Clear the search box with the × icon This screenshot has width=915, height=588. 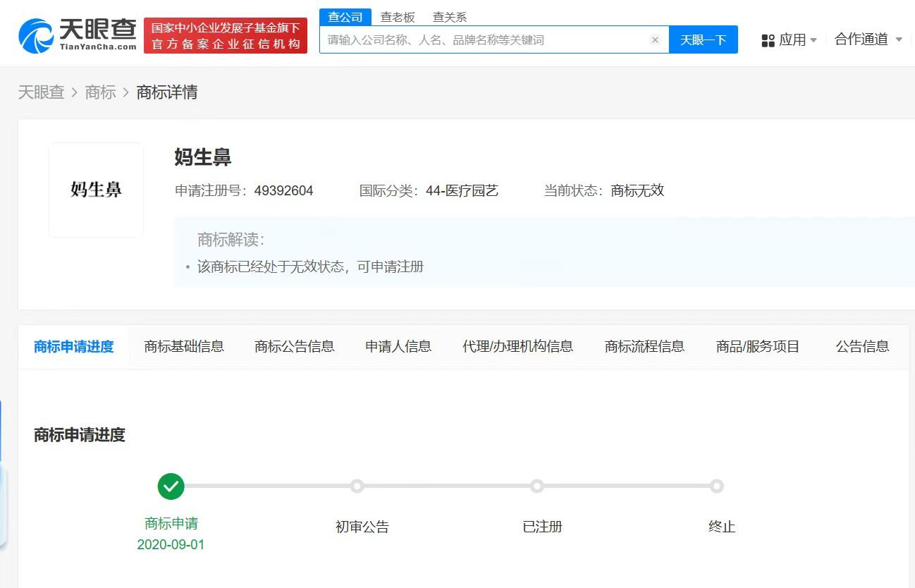(656, 39)
